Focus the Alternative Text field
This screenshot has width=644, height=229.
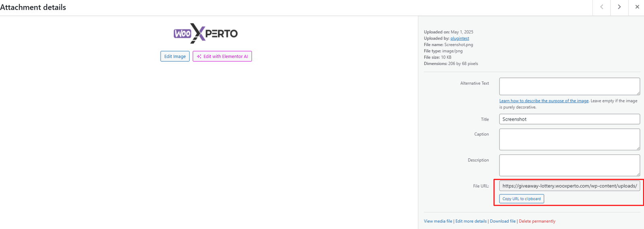pyautogui.click(x=569, y=86)
